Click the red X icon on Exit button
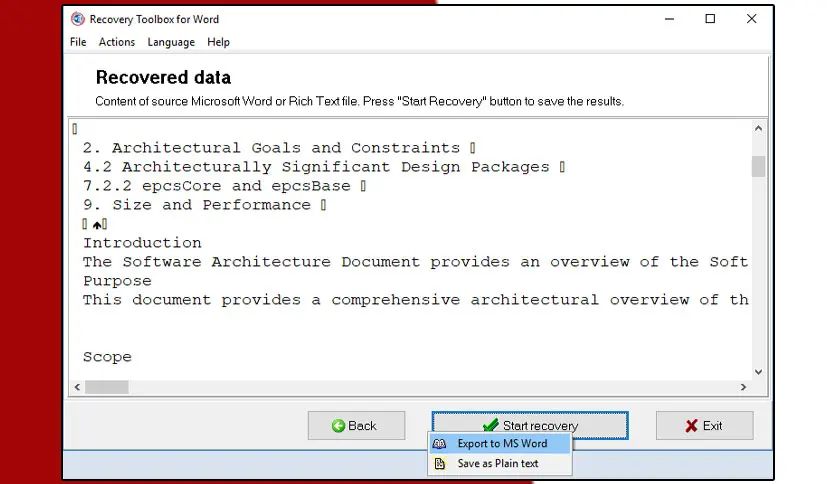 coord(692,425)
